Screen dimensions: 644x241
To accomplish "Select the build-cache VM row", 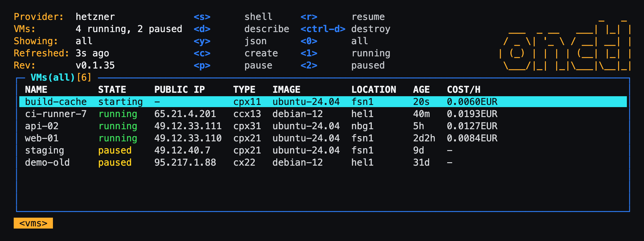I will tap(323, 102).
